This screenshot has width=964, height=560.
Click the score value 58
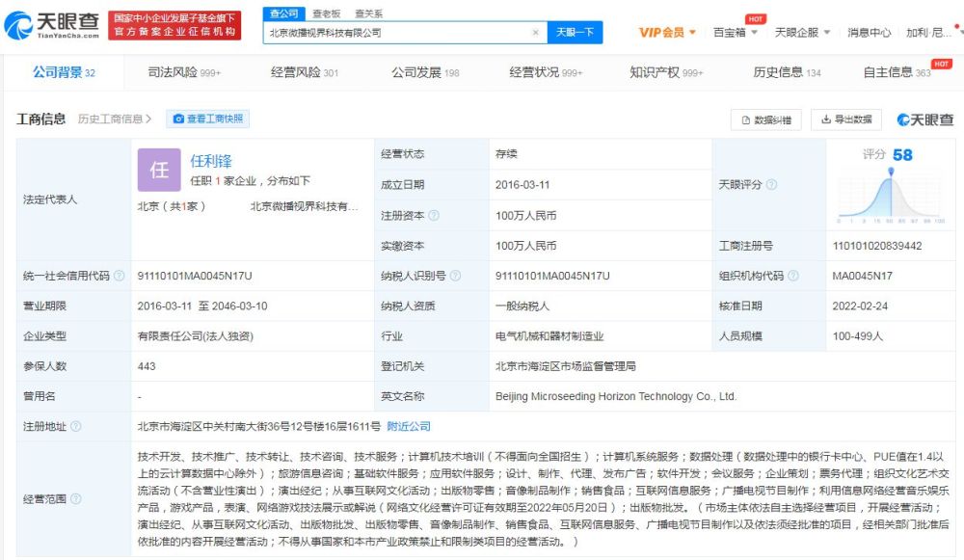[902, 155]
